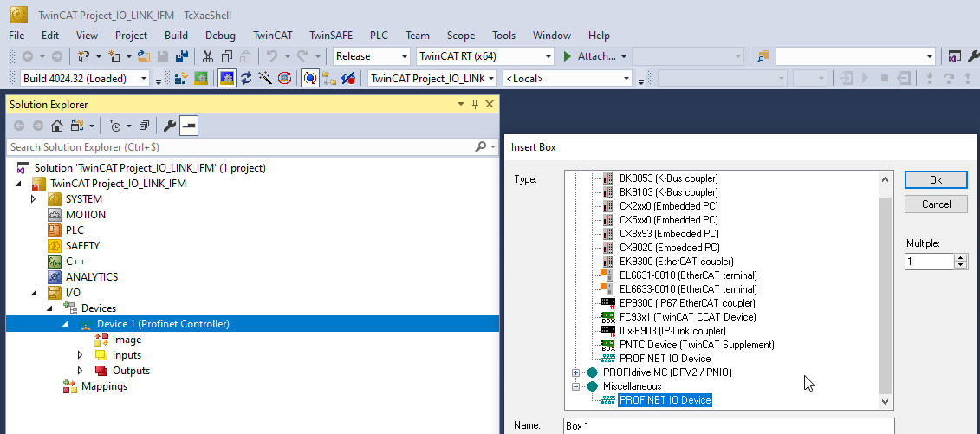
Task: Collapse the Miscellaneous category in Insert Box
Action: coord(574,386)
